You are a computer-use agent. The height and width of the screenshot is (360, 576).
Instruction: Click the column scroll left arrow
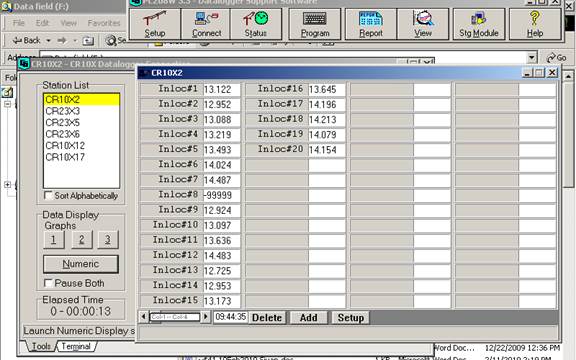[x=143, y=317]
